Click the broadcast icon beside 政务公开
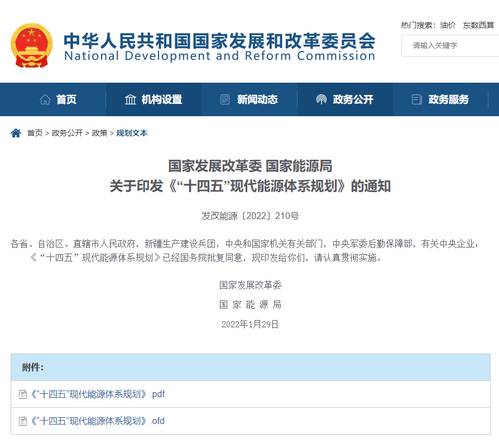 pos(321,99)
